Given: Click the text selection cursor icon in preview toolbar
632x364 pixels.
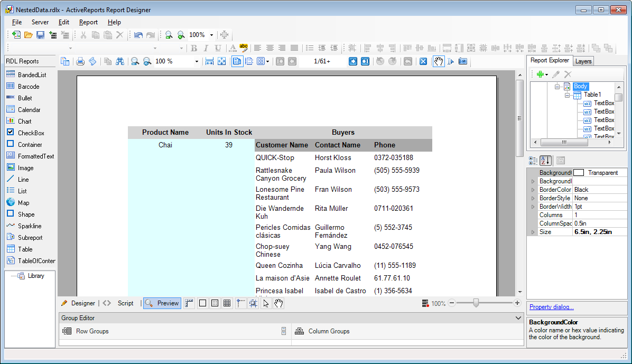Looking at the screenshot, I should click(x=451, y=61).
